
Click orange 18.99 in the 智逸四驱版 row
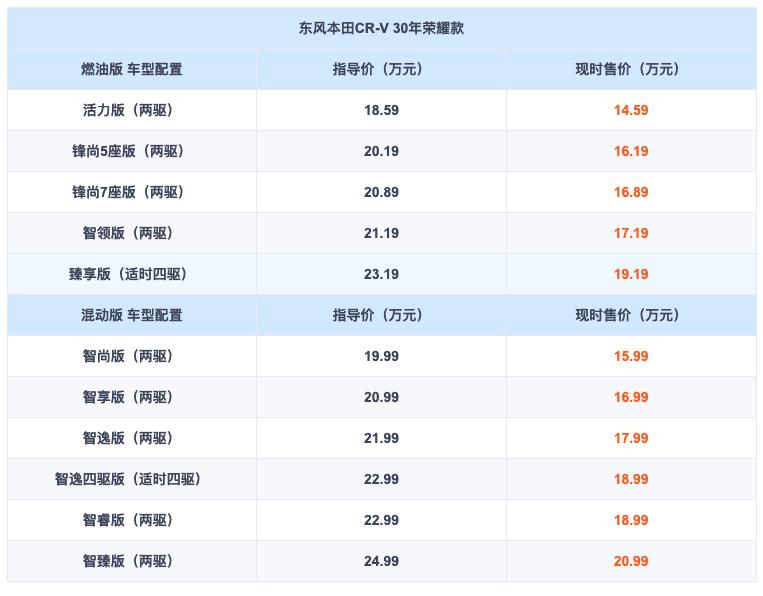tap(631, 479)
